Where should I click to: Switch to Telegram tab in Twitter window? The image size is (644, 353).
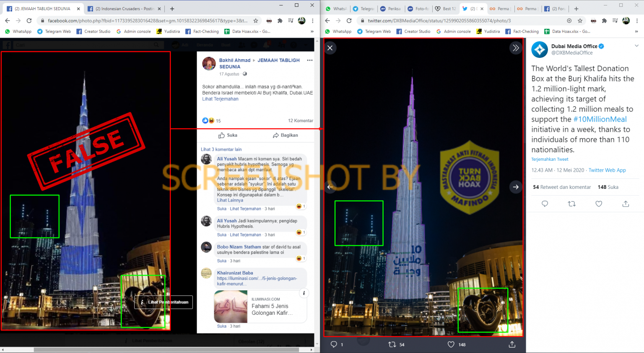(x=363, y=9)
